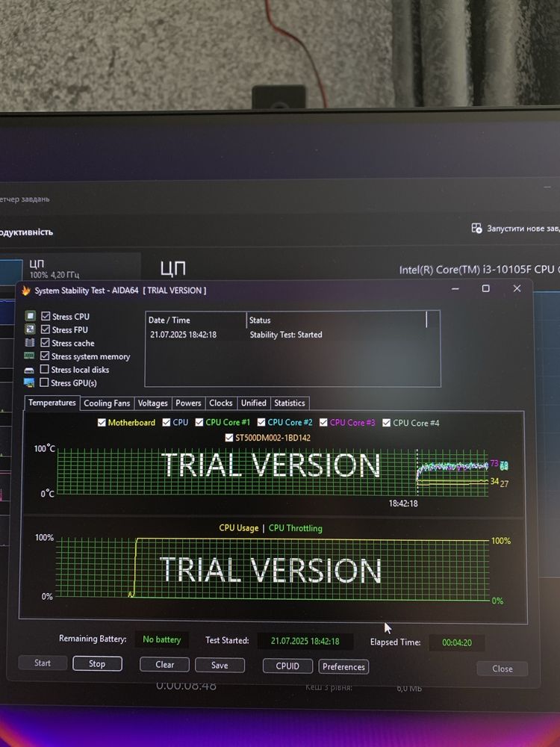Minimize the AIDA64 stability test window
The width and height of the screenshot is (560, 747).
pyautogui.click(x=455, y=288)
